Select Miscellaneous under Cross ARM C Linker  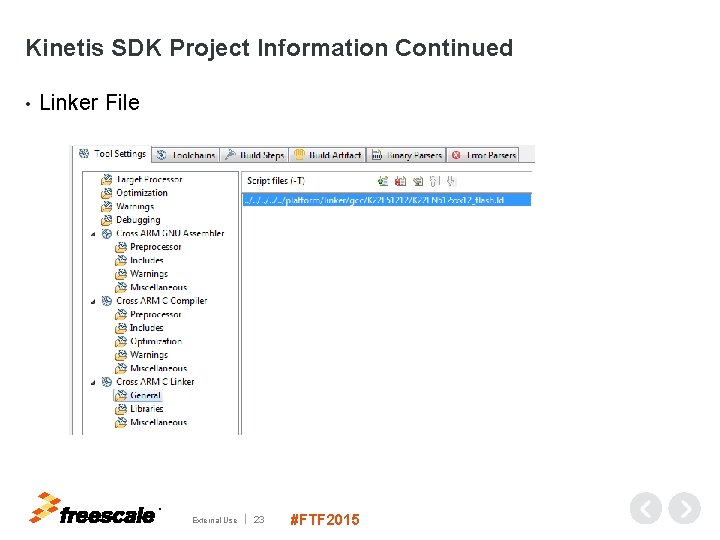tap(151, 422)
